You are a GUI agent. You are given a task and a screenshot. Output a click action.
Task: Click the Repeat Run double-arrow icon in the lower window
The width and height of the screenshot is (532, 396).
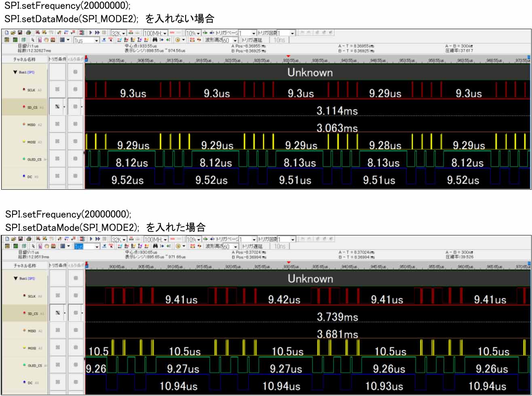pos(97,239)
